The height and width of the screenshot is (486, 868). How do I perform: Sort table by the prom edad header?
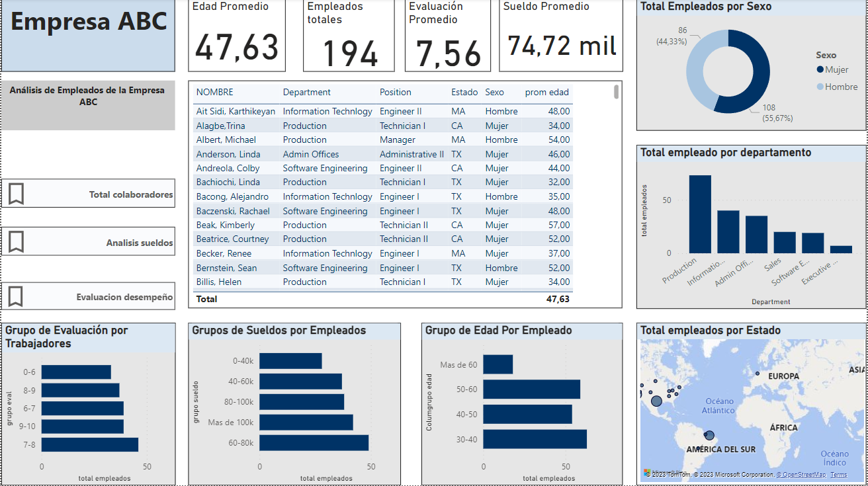click(x=546, y=93)
